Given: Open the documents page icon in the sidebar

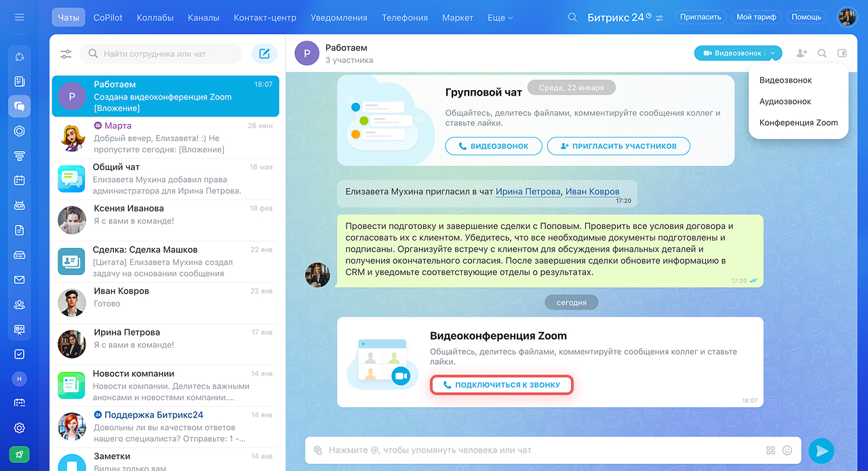Looking at the screenshot, I should click(19, 230).
